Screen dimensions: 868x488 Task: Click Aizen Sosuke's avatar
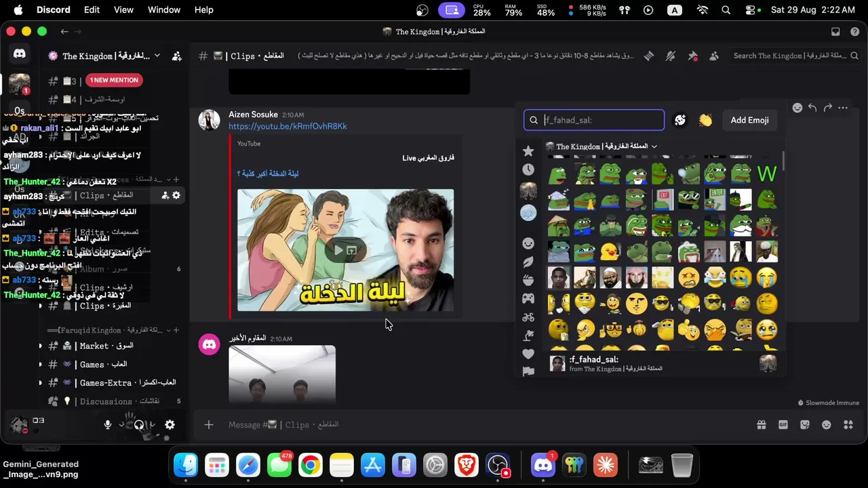(x=209, y=120)
